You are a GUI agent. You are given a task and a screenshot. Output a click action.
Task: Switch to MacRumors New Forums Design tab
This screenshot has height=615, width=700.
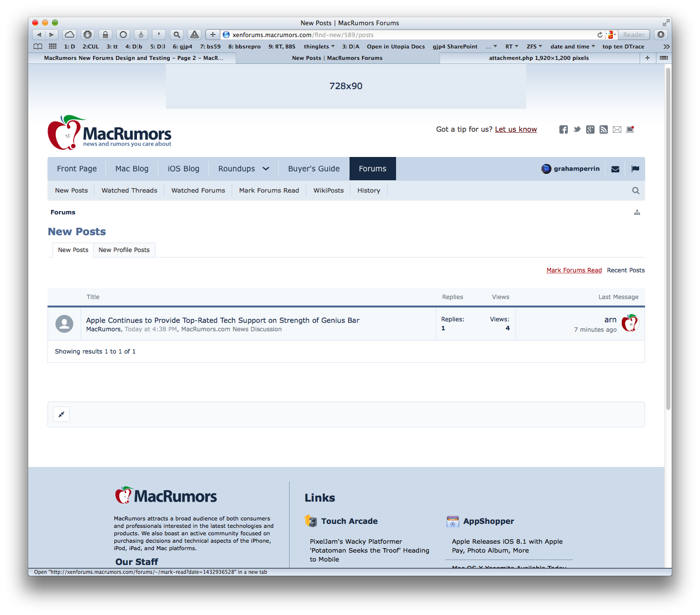click(x=134, y=58)
